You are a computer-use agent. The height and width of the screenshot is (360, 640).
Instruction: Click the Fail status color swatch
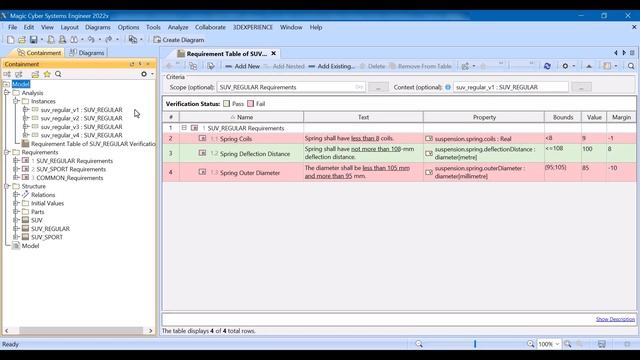click(250, 104)
